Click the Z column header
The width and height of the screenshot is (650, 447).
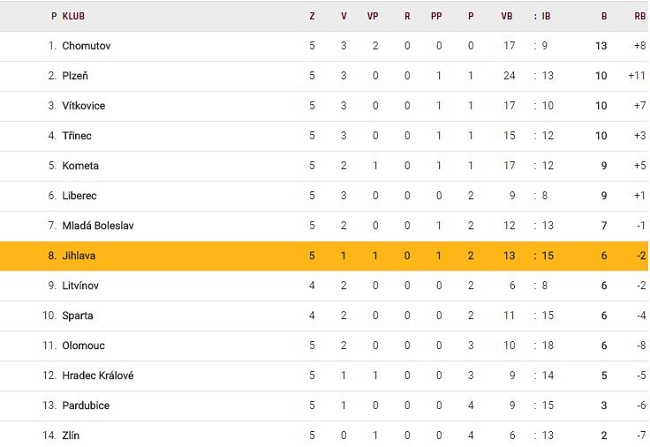tap(312, 16)
